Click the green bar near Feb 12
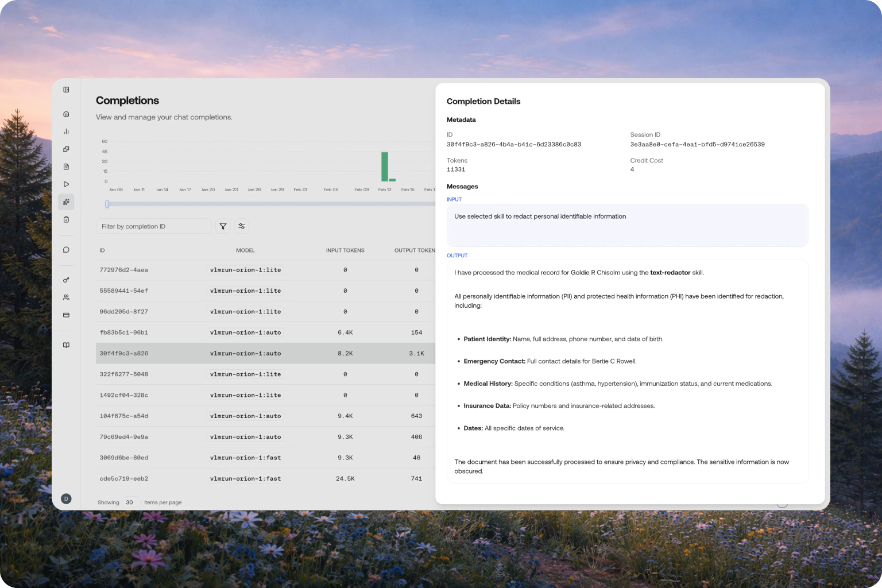 coord(385,167)
